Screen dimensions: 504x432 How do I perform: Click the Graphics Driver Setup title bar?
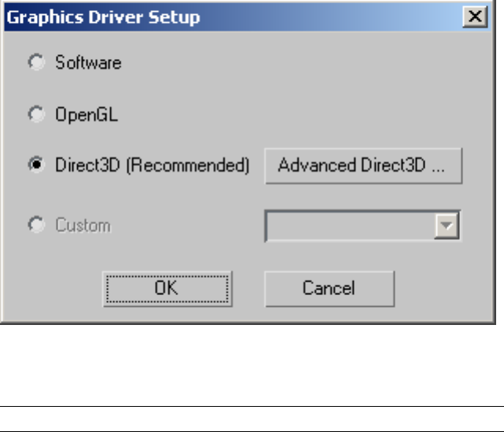pyautogui.click(x=236, y=17)
